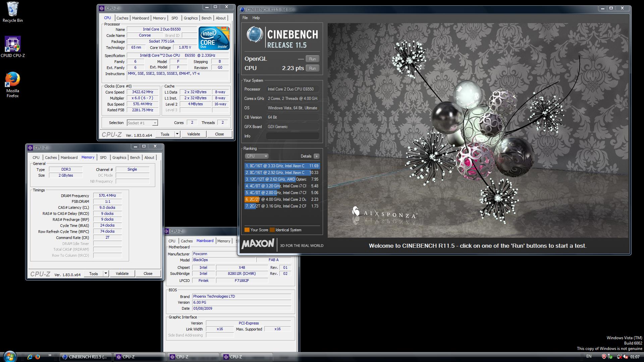Switch to About tab in CPU-Z processor window

click(x=221, y=18)
